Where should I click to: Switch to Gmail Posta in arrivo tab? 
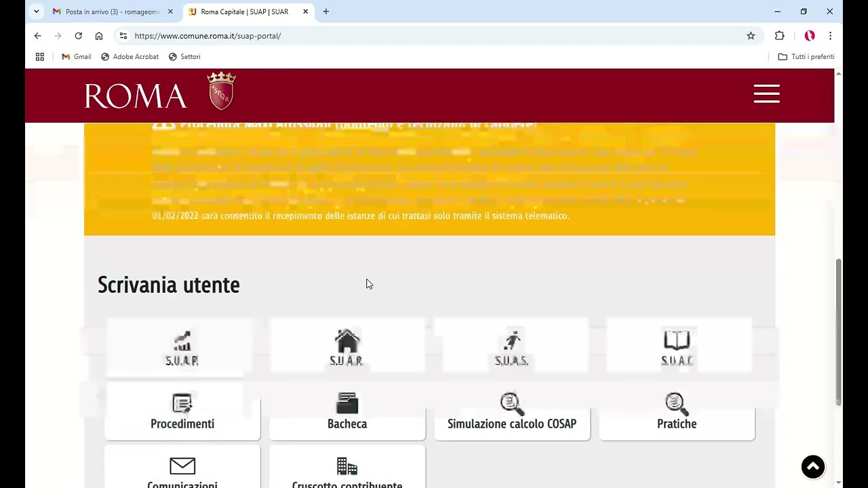[113, 12]
